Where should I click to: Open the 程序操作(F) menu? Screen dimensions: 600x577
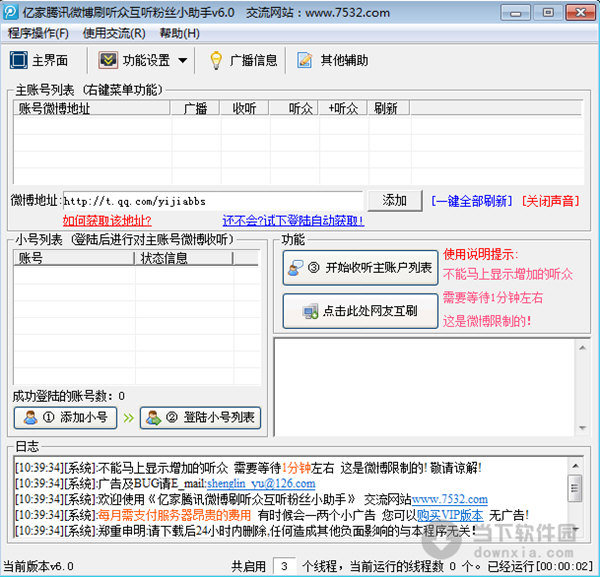[x=38, y=33]
